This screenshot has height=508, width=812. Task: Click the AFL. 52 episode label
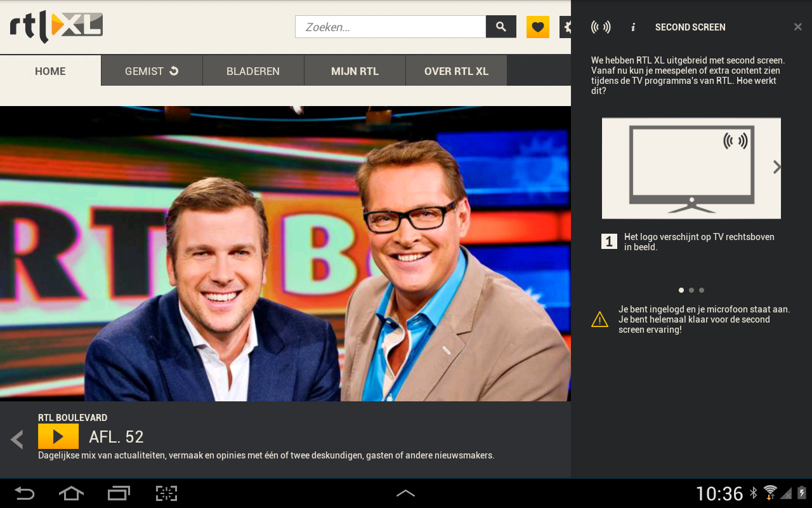pos(116,437)
